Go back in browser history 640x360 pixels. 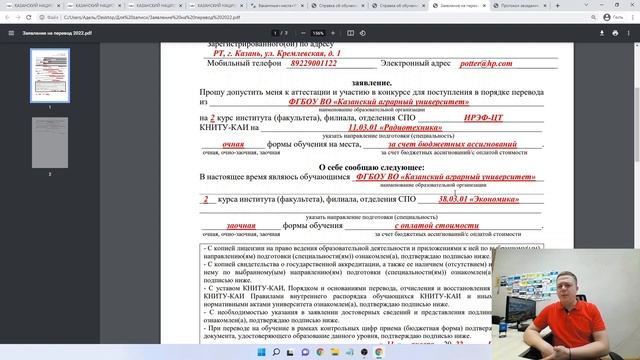pos(7,18)
